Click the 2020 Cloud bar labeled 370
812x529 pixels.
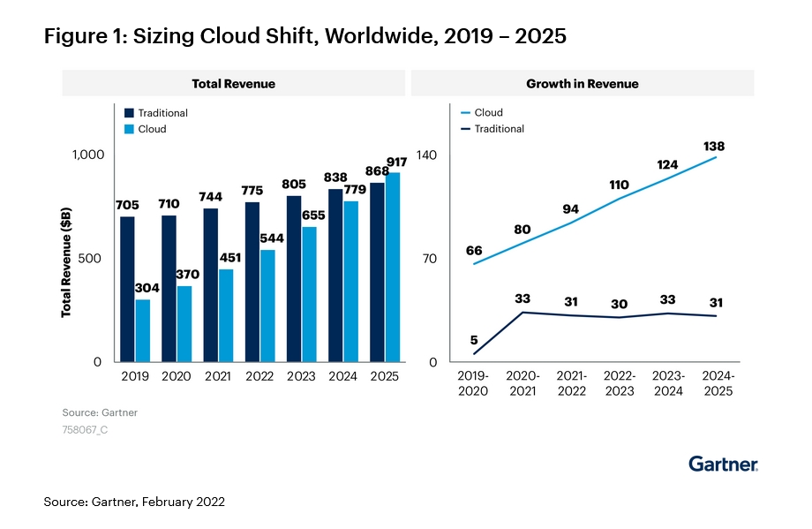coord(184,324)
